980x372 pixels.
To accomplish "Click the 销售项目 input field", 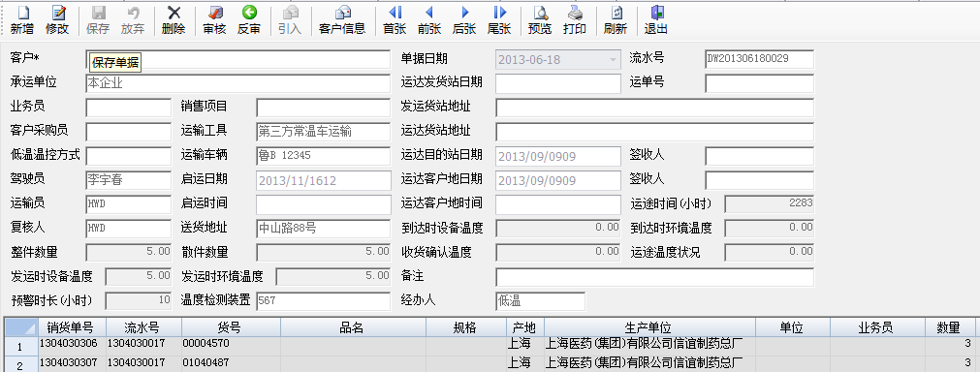I will pyautogui.click(x=323, y=108).
